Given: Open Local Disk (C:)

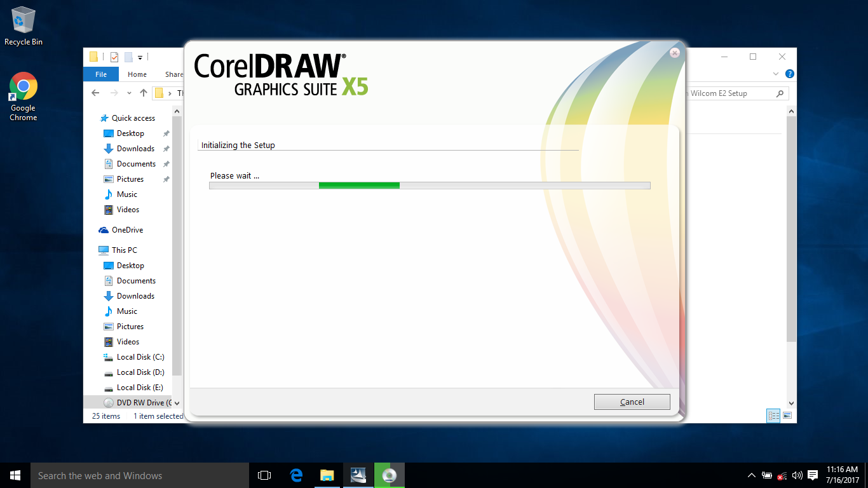Looking at the screenshot, I should coord(140,357).
